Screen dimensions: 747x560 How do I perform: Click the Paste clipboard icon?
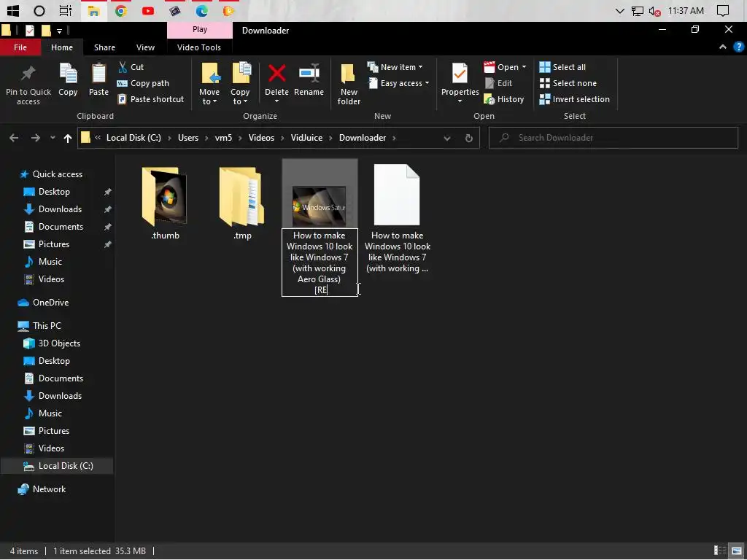[98, 79]
